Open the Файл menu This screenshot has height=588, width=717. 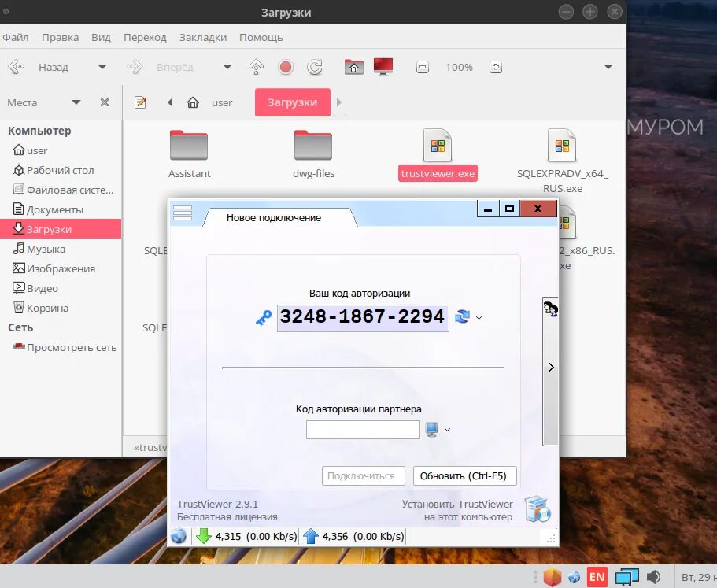click(16, 38)
